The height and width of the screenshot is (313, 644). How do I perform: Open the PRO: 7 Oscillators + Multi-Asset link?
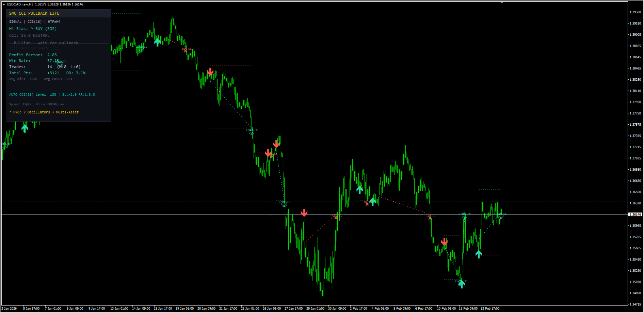[44, 112]
